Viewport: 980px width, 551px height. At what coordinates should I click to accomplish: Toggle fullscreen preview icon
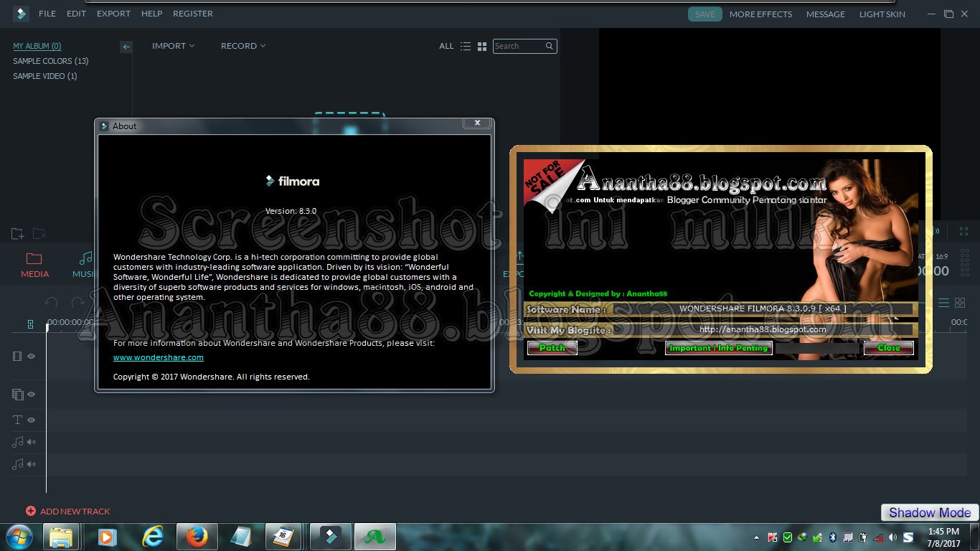click(963, 231)
